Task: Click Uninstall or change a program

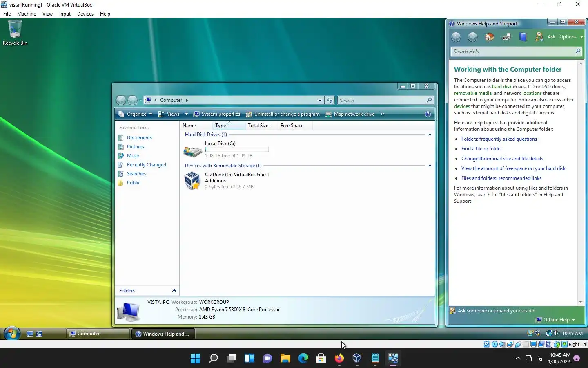Action: pos(283,114)
